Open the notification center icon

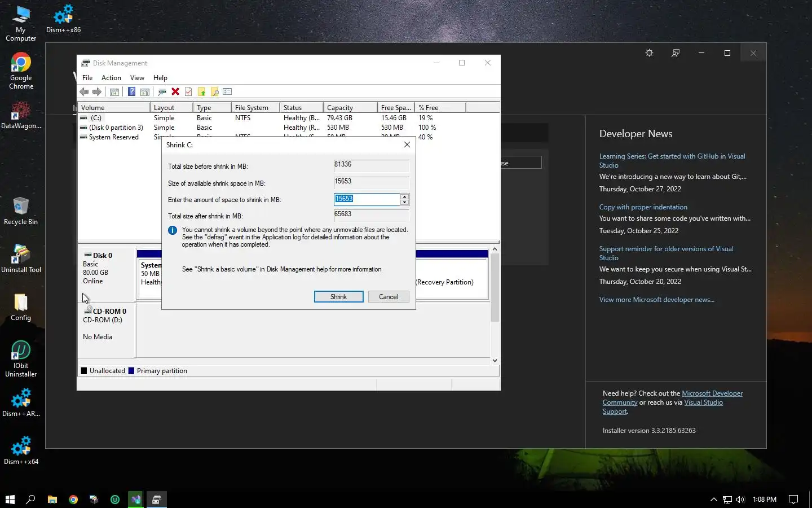[x=793, y=500]
